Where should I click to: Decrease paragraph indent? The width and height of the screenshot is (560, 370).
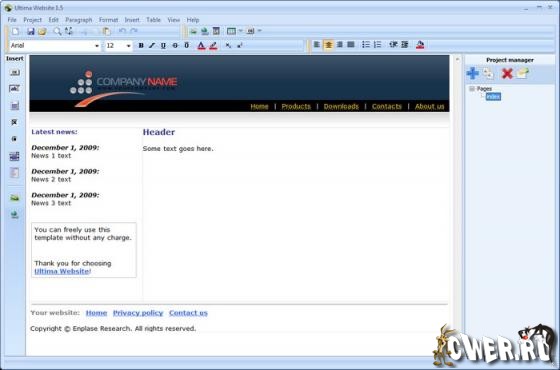coord(393,45)
